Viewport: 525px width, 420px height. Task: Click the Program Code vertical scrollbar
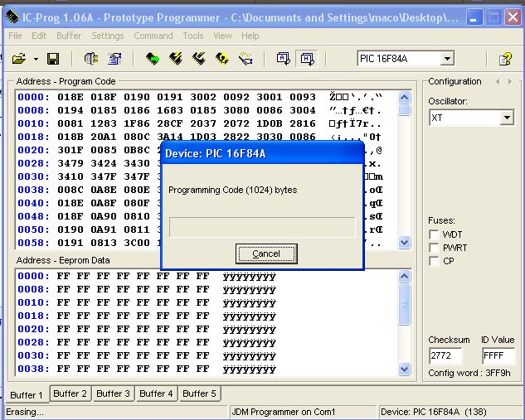tap(405, 174)
